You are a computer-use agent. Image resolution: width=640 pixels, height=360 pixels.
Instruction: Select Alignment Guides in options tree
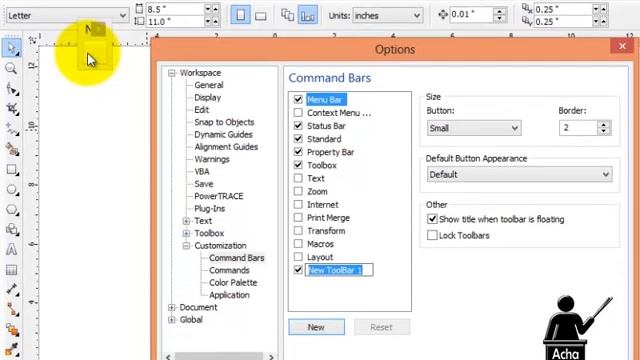click(x=226, y=147)
